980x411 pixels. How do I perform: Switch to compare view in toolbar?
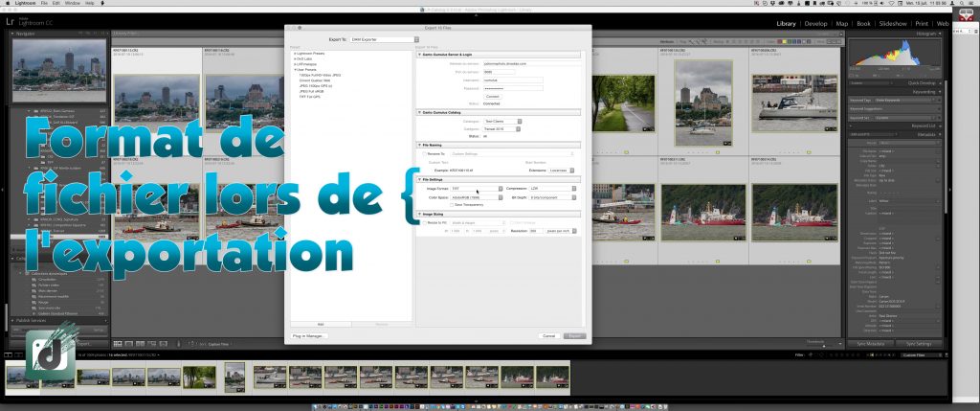(x=140, y=343)
